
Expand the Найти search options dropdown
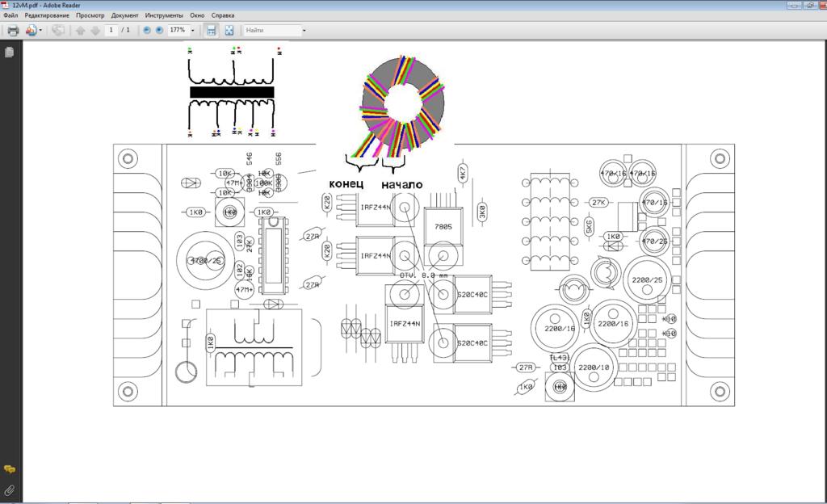point(304,31)
